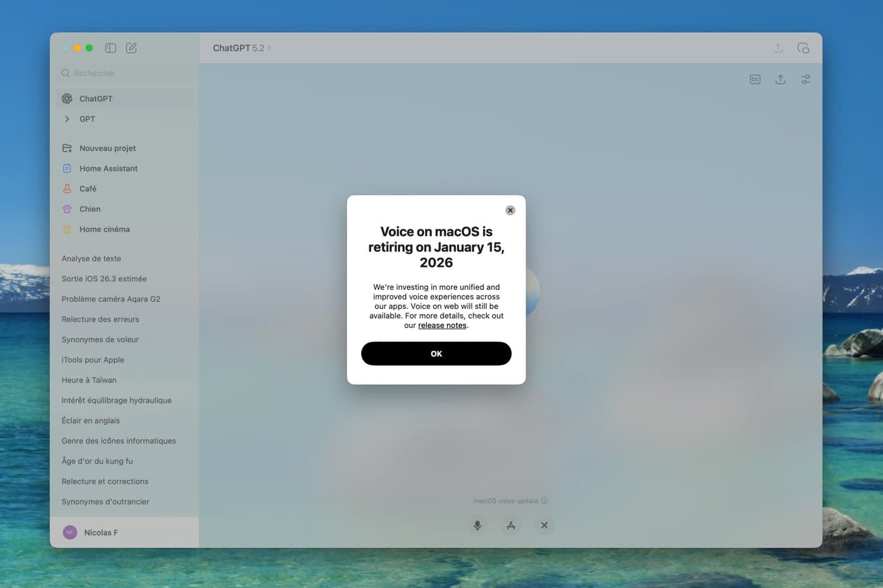
Task: Select the Café conversation
Action: 88,188
